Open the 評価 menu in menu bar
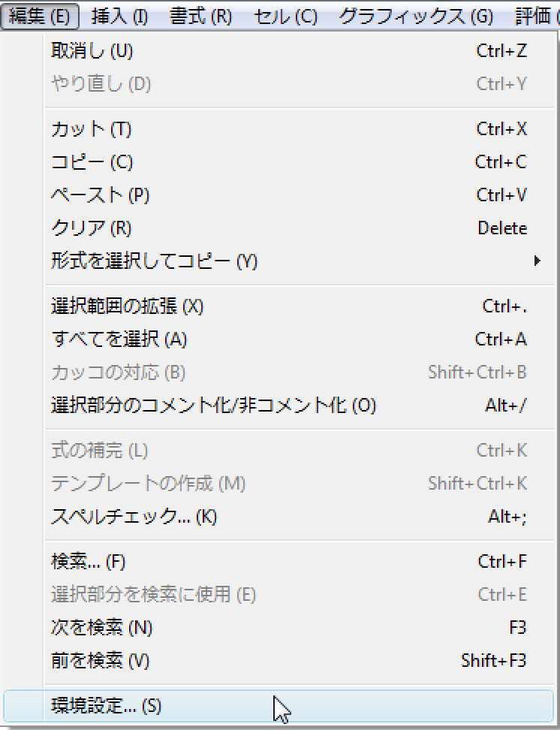The height and width of the screenshot is (730, 560). pyautogui.click(x=535, y=17)
